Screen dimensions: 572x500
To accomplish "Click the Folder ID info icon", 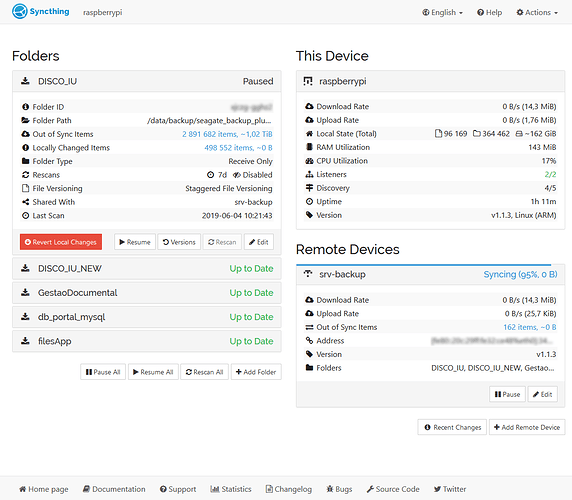I will click(x=25, y=107).
